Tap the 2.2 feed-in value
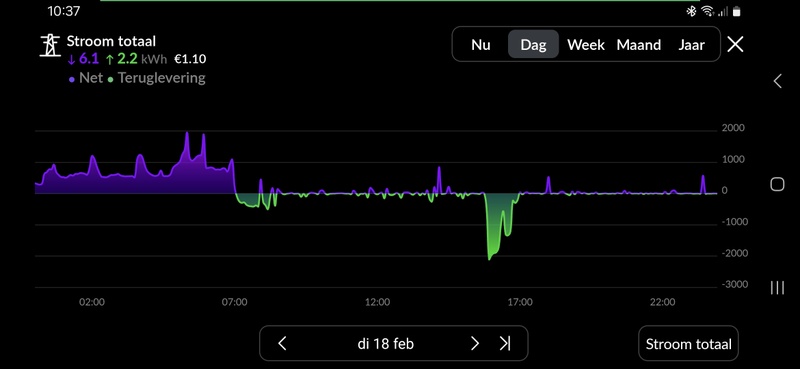 (122, 59)
